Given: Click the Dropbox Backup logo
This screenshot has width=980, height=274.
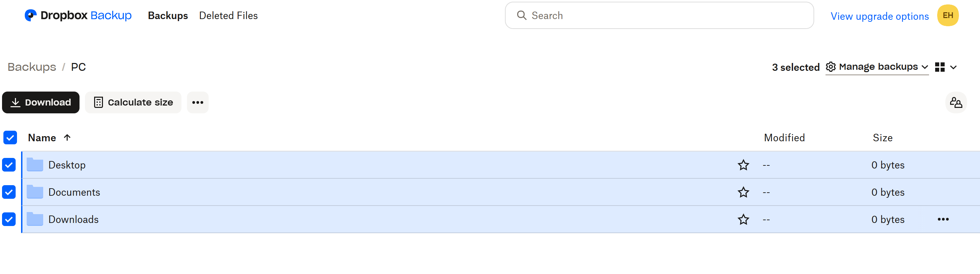Looking at the screenshot, I should (x=78, y=15).
